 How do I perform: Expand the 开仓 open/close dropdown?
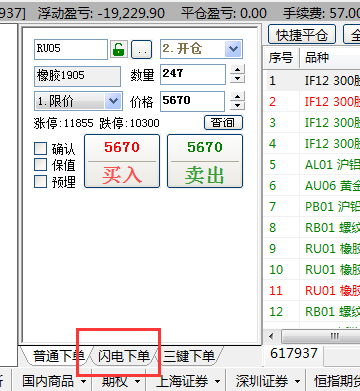[x=233, y=49]
